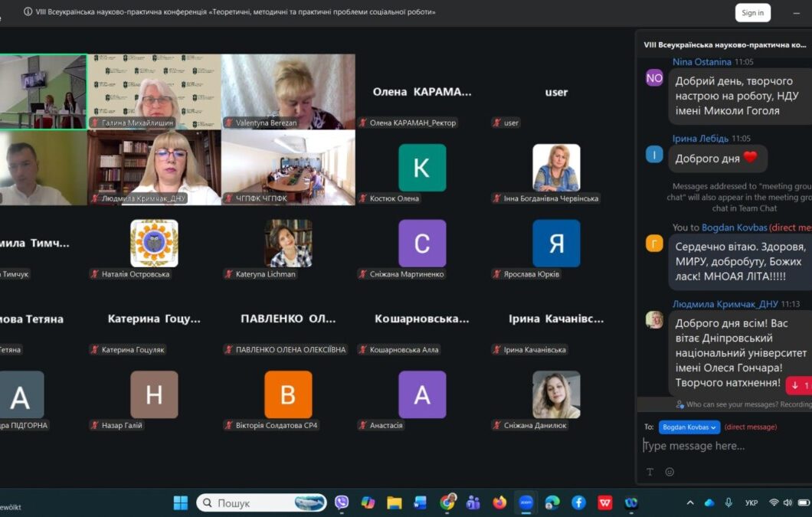Select the Галина Михайлишин video tile

(154, 92)
